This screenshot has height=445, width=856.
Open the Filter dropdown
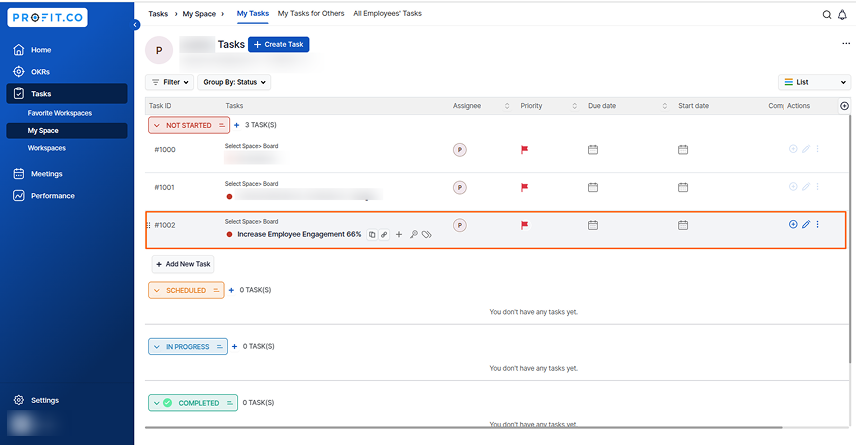[169, 82]
